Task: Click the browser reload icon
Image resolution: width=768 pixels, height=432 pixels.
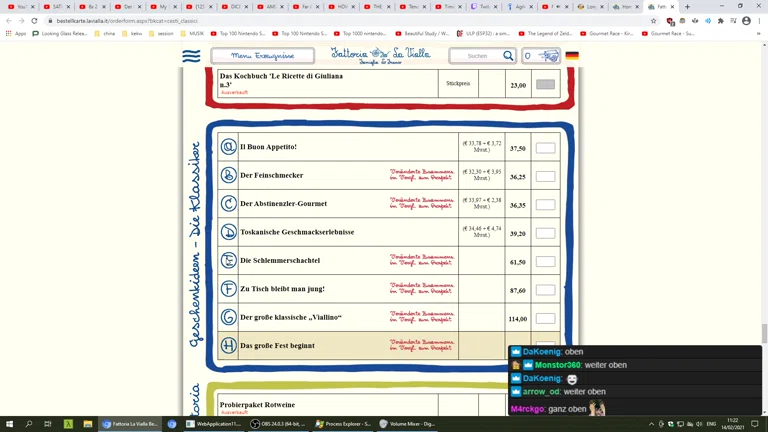Action: 34,20
